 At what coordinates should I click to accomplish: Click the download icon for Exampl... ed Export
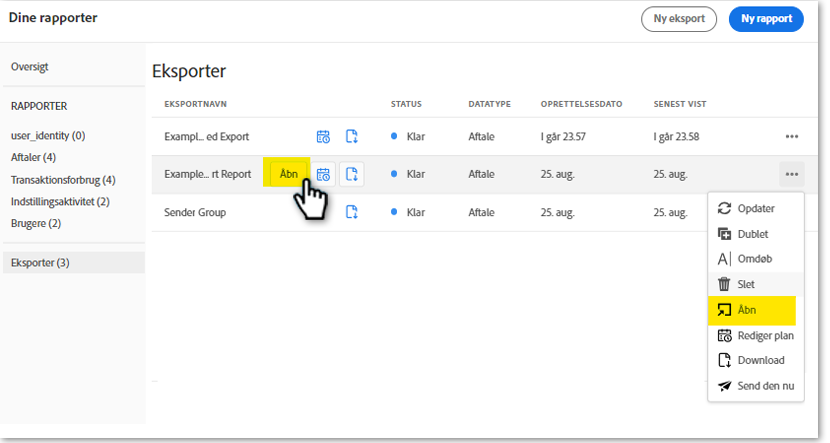coord(351,136)
